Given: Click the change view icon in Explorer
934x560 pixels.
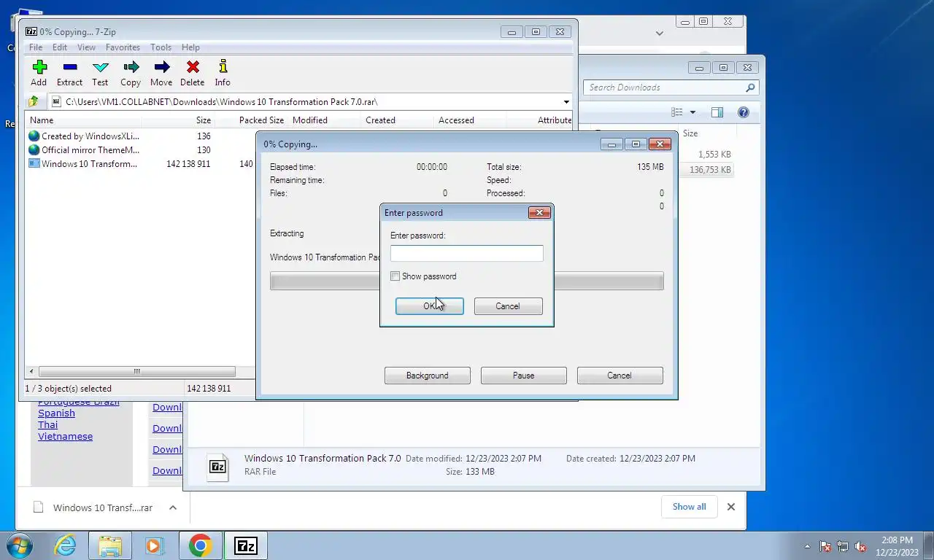Looking at the screenshot, I should (x=677, y=112).
